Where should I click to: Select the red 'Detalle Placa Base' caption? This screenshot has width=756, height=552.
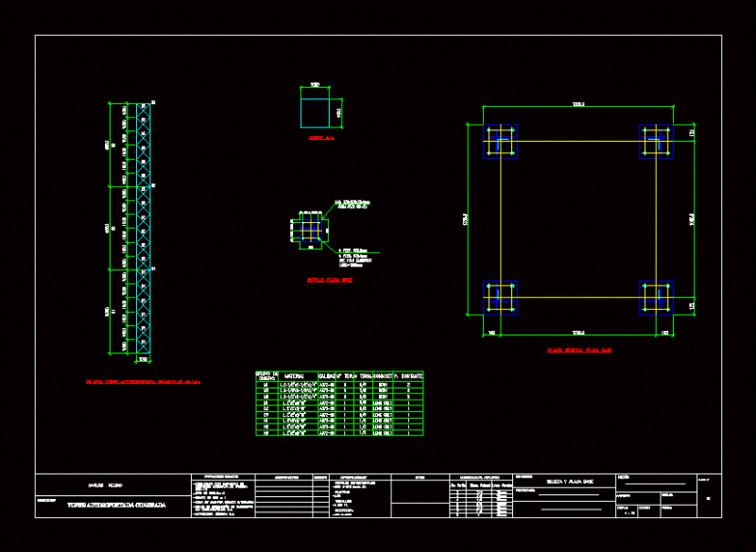coord(330,280)
